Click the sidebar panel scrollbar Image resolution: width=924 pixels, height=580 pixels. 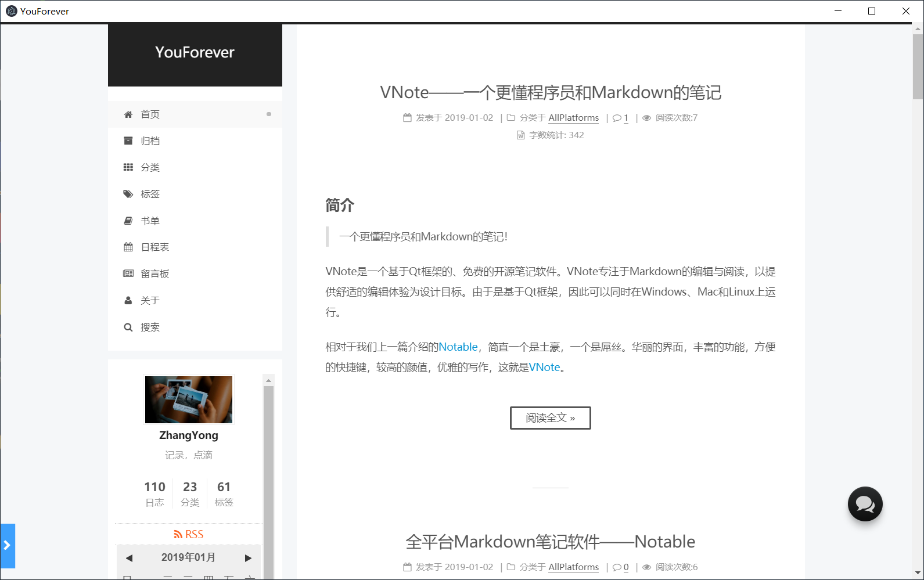pyautogui.click(x=268, y=482)
